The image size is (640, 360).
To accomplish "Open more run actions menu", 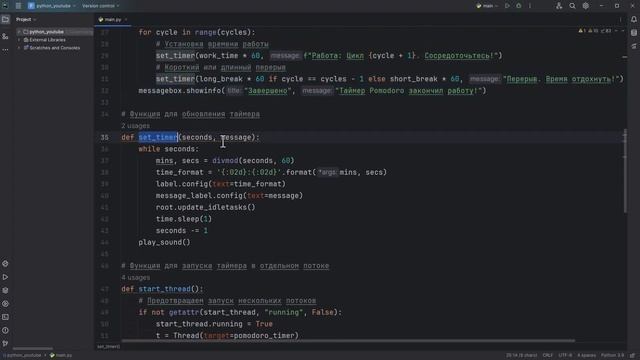I will click(530, 6).
